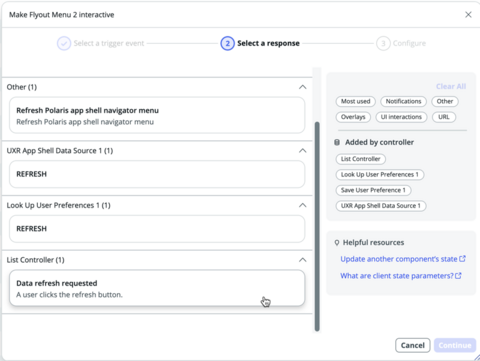Collapse the List Controller (1) section
This screenshot has height=361, width=480.
tap(302, 260)
